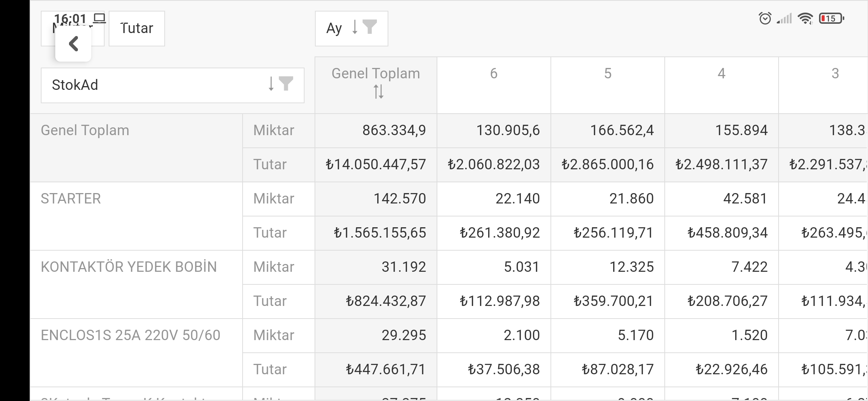868x401 pixels.
Task: Tap the battery indicator icon
Action: (x=831, y=18)
